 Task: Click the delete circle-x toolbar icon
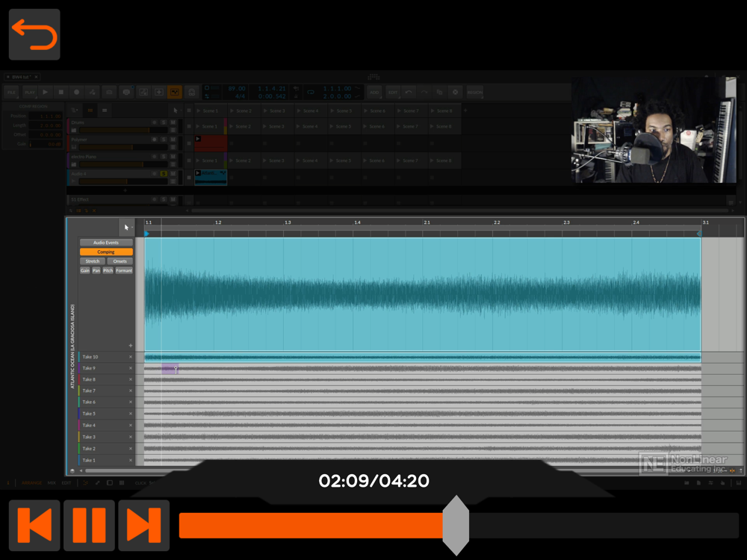[x=456, y=92]
